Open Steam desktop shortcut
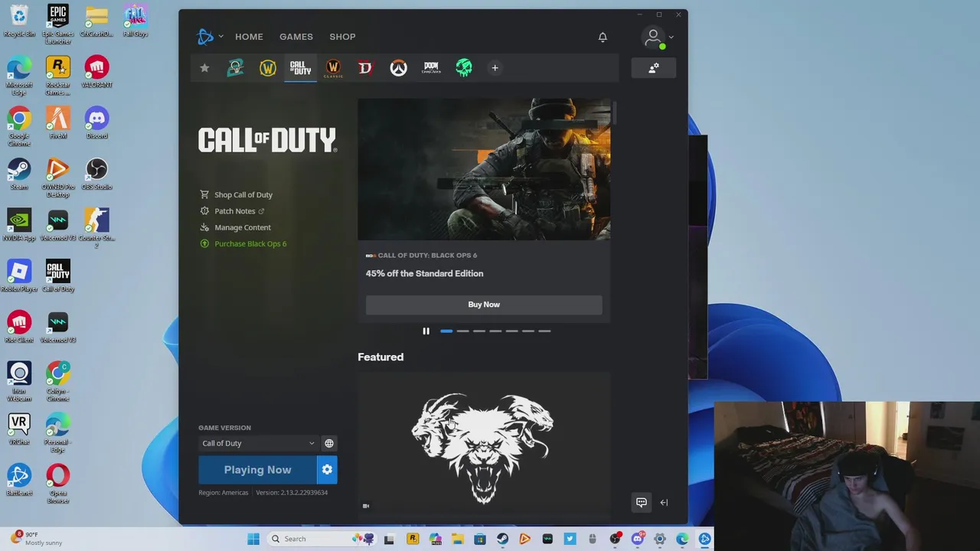The width and height of the screenshot is (980, 551). click(x=19, y=174)
